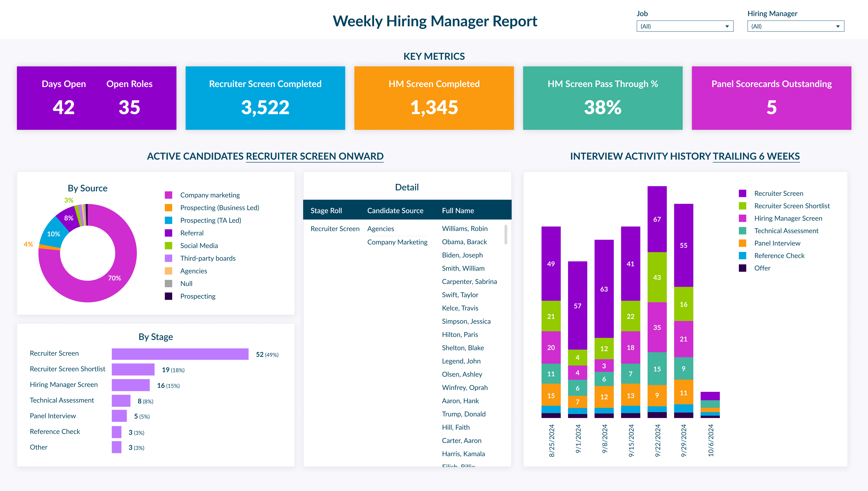Click the Reference Check legend swatch
This screenshot has width=868, height=491.
point(742,256)
